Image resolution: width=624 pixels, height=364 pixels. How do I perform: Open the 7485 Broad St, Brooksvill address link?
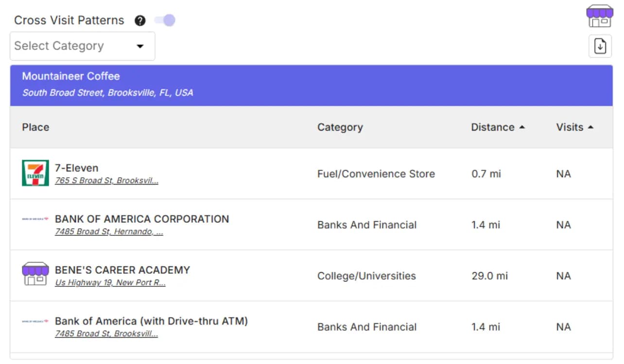(106, 334)
